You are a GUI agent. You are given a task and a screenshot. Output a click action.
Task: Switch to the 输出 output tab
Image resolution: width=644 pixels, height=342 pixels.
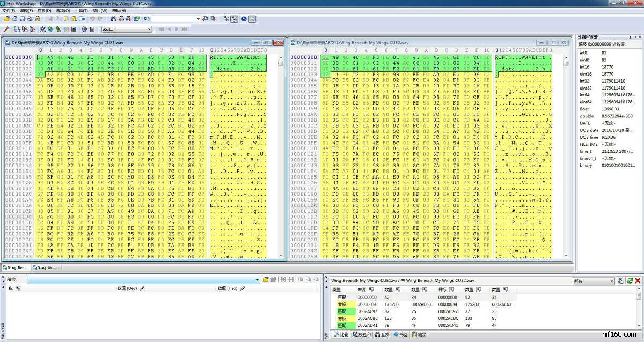pos(420,334)
